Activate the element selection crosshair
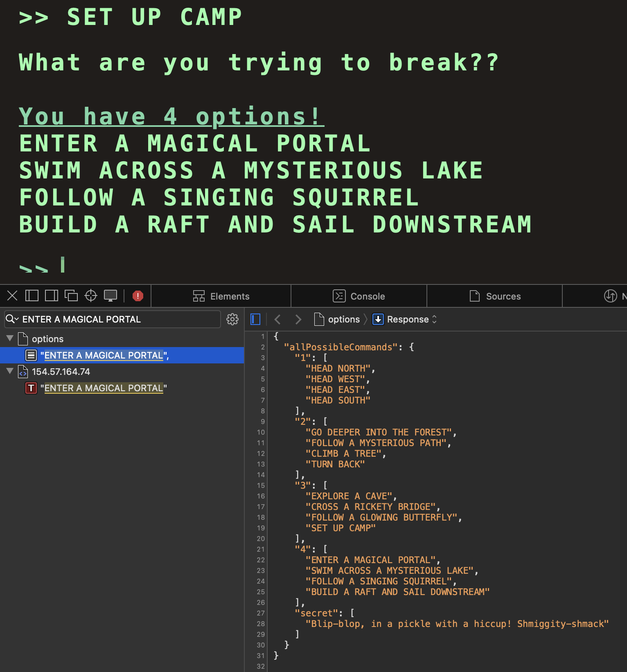Screen dimensions: 627x672 click(x=91, y=295)
